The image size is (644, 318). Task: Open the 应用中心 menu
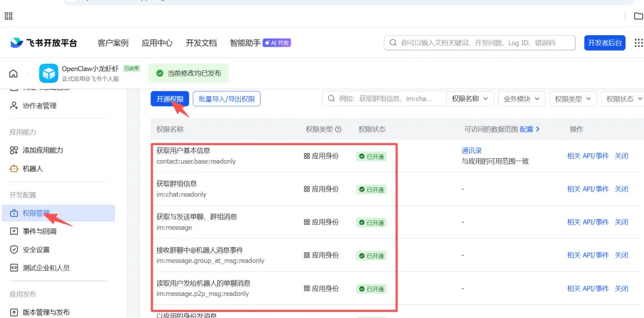157,43
